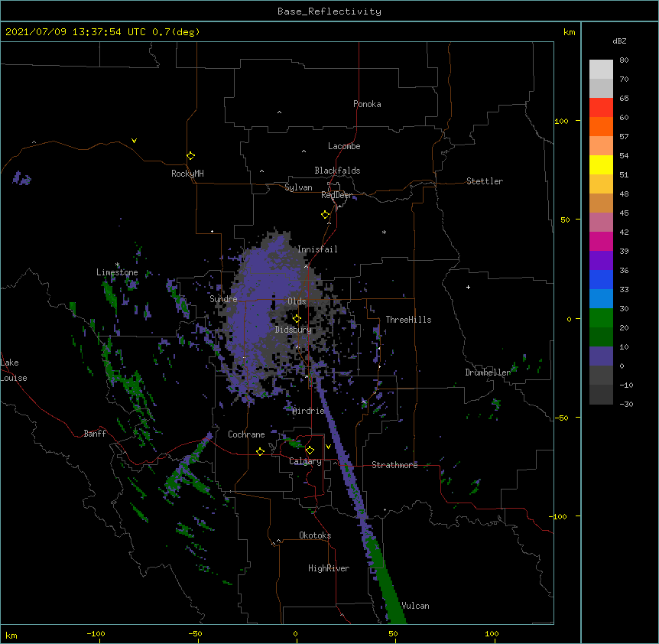
Task: Click the yellow V marker northwest of RockyMH
Action: [x=134, y=141]
